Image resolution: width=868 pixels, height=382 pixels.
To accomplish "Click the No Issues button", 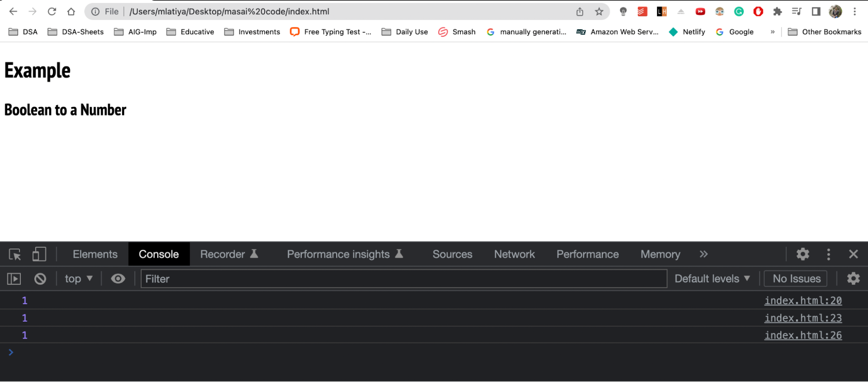I will pos(796,279).
